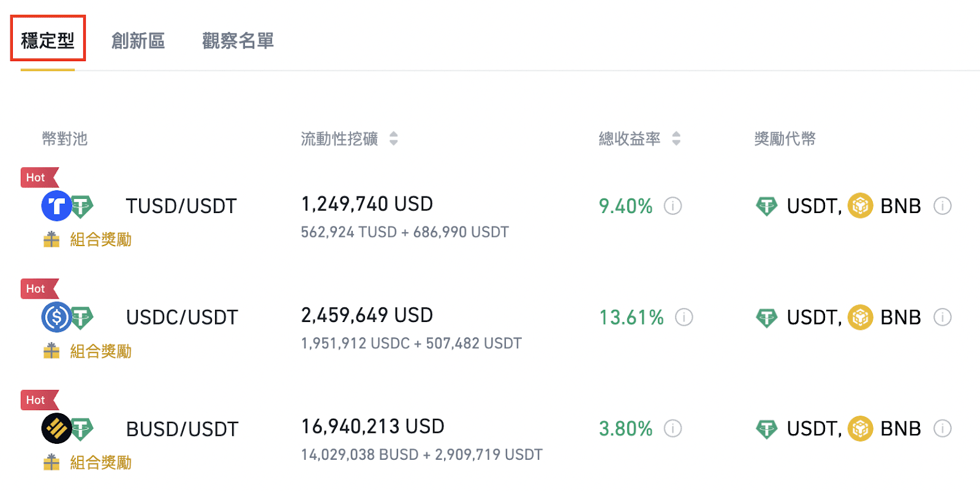The height and width of the screenshot is (491, 980).
Task: Click the TUSD coin icon
Action: click(56, 206)
